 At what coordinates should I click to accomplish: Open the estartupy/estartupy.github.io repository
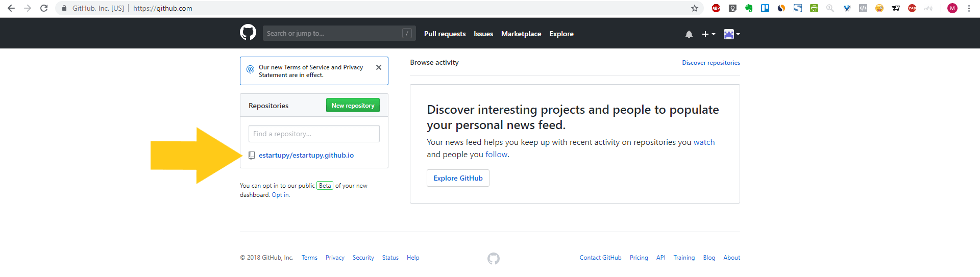point(306,155)
